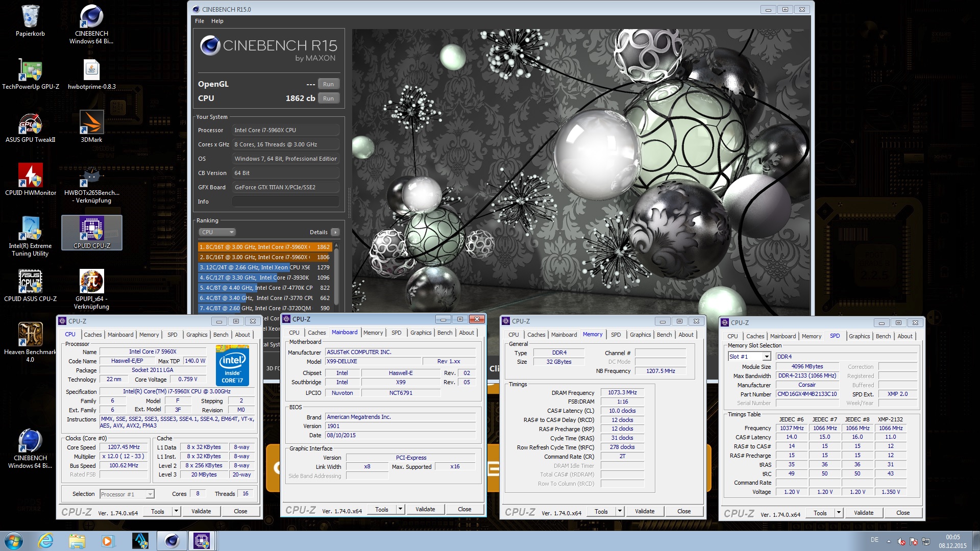Click Close in Mainboard CPU-Z window
The image size is (980, 551).
click(464, 509)
